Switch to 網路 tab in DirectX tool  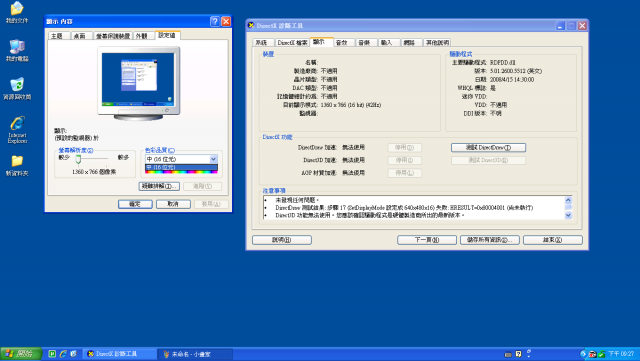(411, 42)
